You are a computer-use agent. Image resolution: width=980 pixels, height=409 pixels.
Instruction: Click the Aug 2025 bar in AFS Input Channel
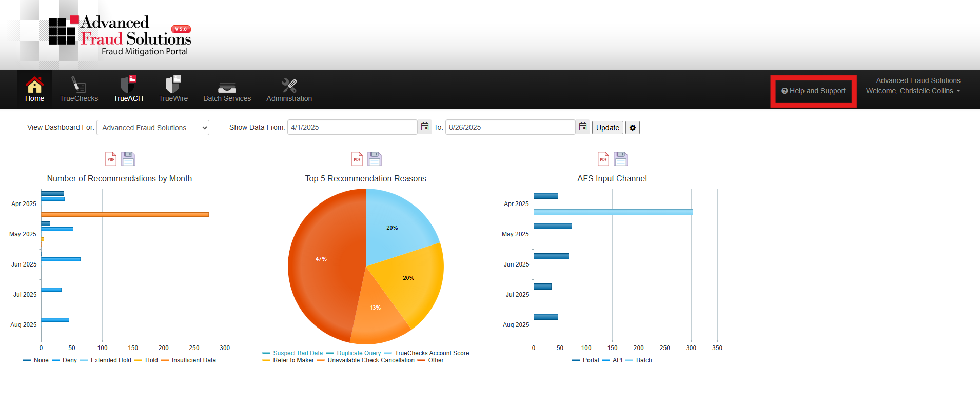546,317
